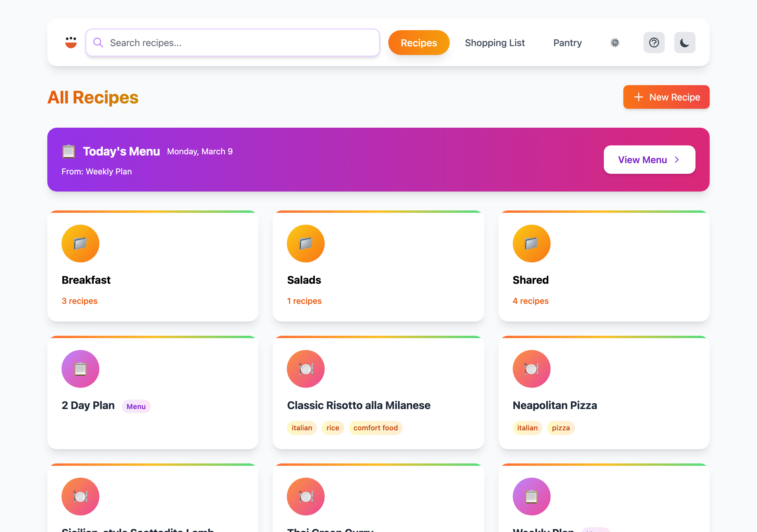Click the Breakfast folder icon
757x532 pixels.
(x=80, y=244)
